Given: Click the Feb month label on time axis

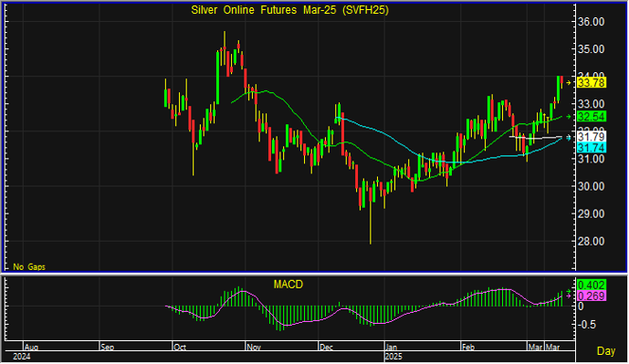Looking at the screenshot, I should [468, 348].
